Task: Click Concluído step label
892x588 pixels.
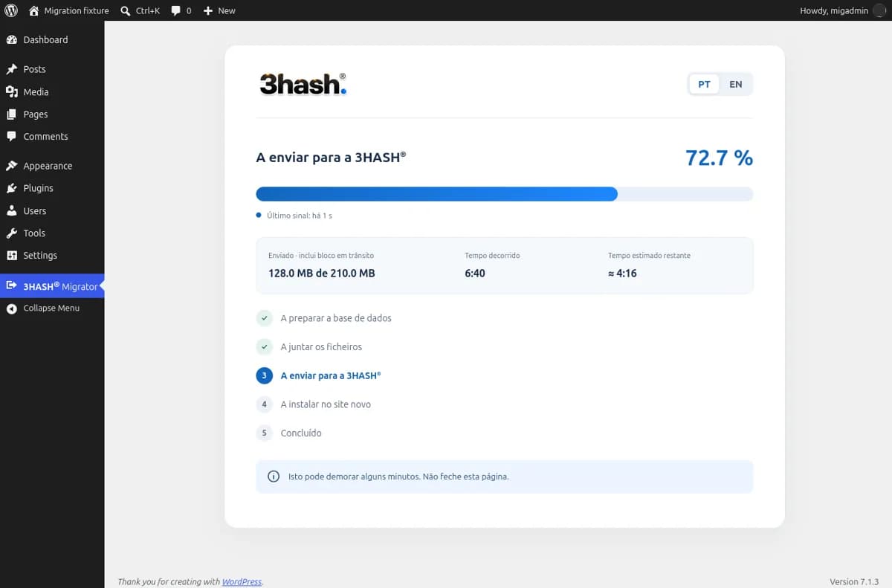Action: pos(301,433)
